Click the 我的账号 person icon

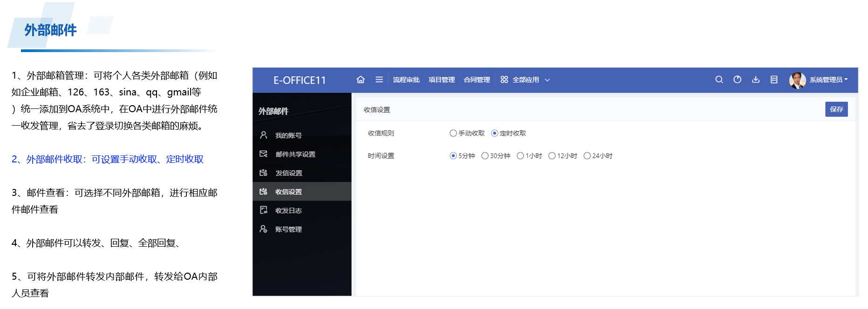pyautogui.click(x=263, y=135)
